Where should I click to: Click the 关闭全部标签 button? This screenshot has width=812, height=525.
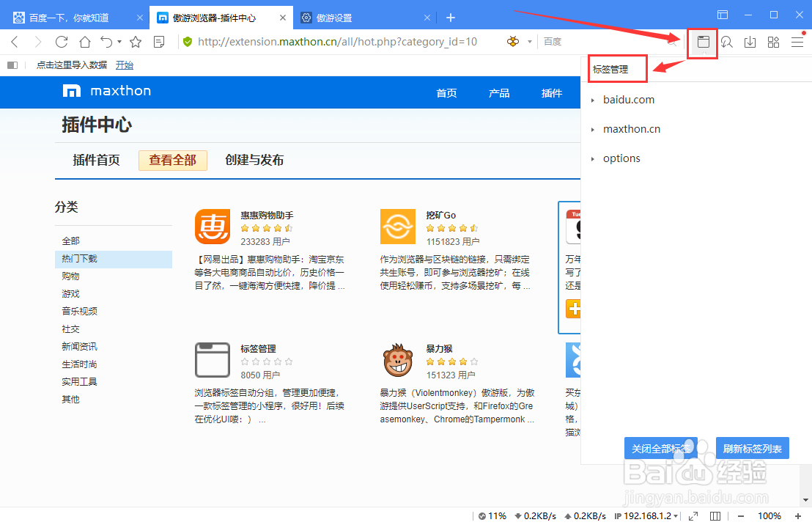pos(661,448)
